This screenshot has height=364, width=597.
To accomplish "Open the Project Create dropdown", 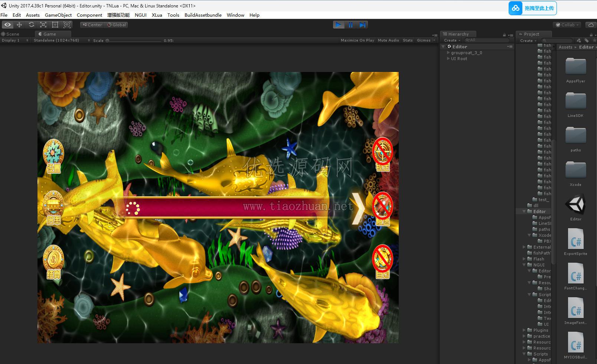I will click(x=528, y=40).
